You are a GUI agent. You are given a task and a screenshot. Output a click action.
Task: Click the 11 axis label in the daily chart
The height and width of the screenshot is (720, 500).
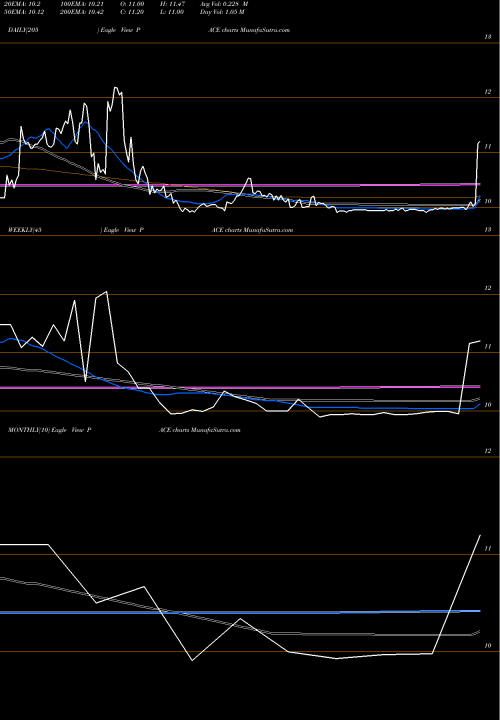(488, 146)
